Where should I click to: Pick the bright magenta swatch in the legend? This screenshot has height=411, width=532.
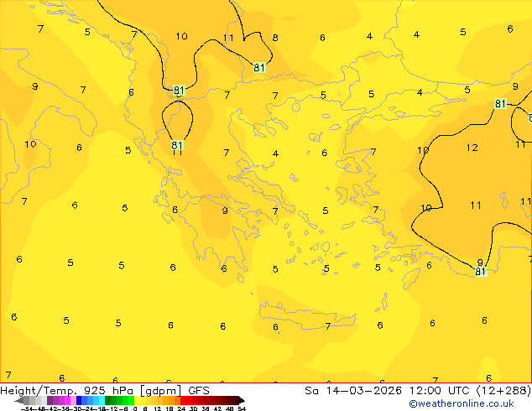coord(67,400)
